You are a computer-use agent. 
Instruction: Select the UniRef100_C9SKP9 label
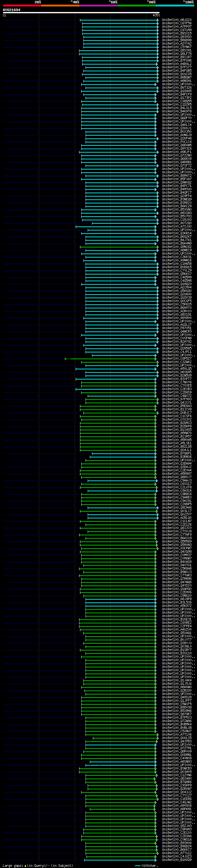point(176,785)
